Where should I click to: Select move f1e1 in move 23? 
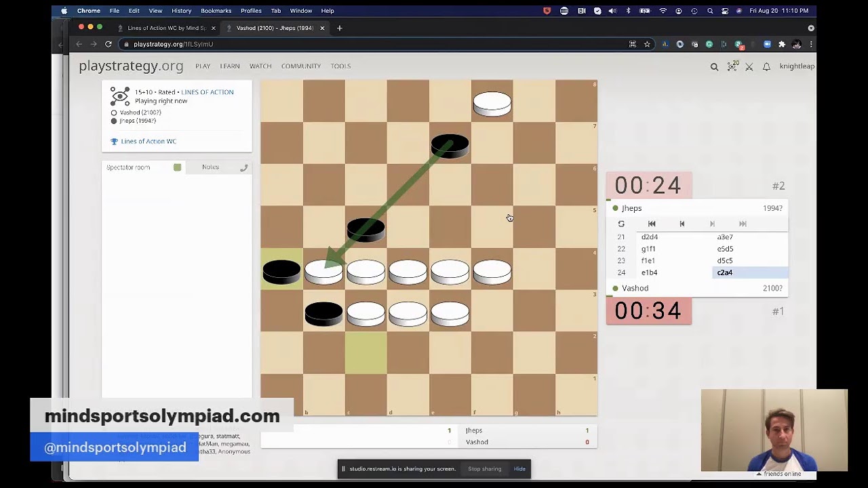(x=648, y=261)
